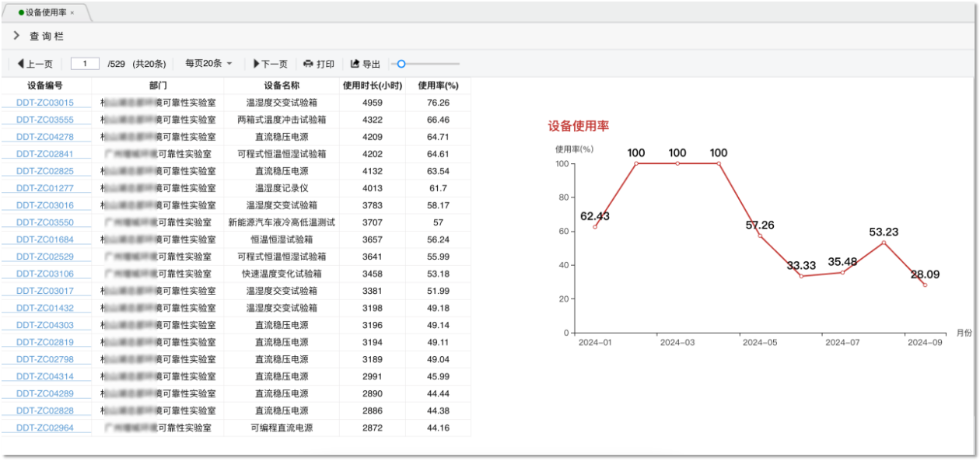The height and width of the screenshot is (461, 980).
Task: Open device link DDT-ZC03015
Action: 45,103
